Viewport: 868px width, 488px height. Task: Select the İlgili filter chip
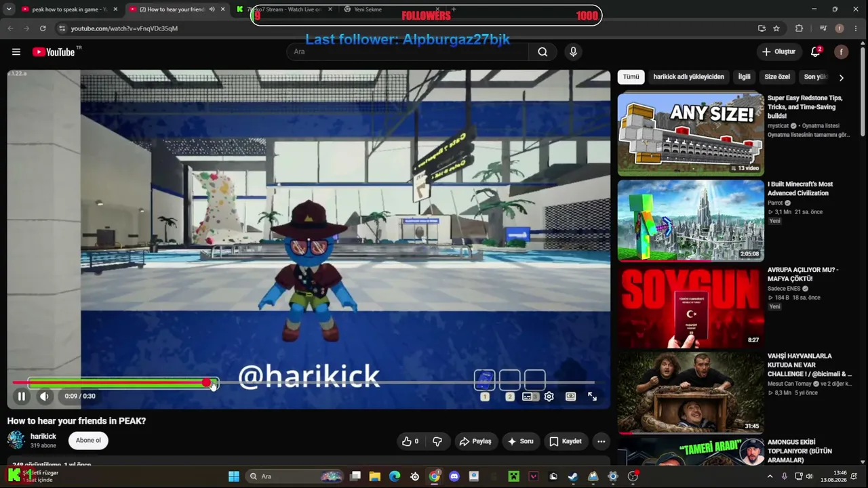(744, 77)
